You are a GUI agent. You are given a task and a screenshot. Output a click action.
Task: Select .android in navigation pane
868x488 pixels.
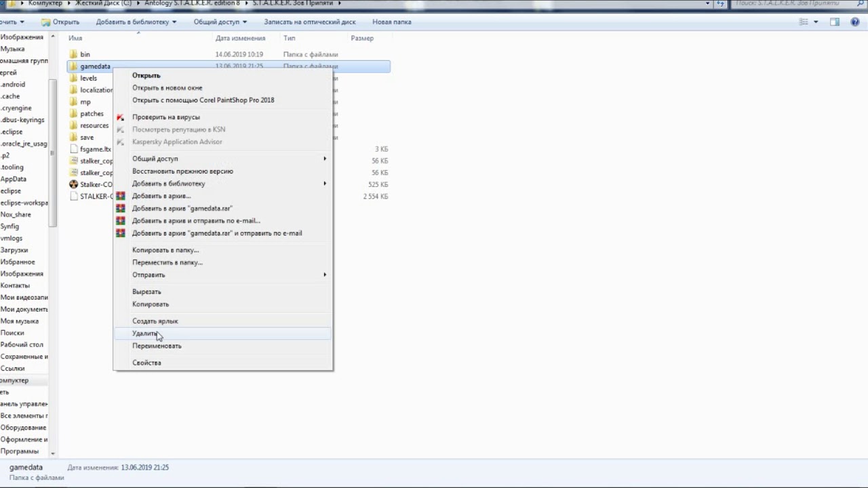13,85
